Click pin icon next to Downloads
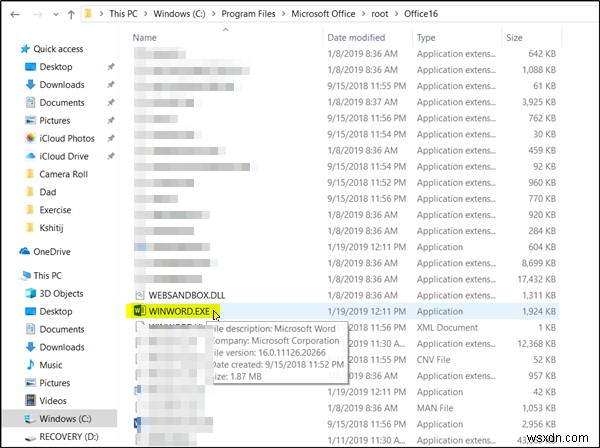 tap(111, 85)
